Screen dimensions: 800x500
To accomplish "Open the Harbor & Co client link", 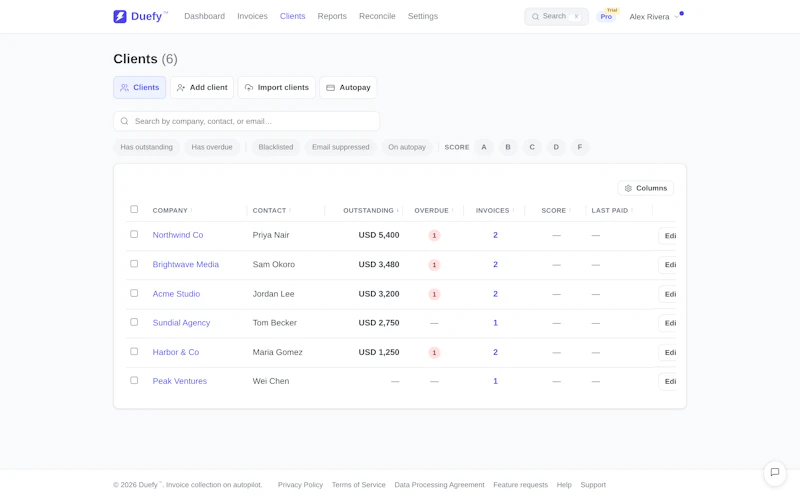I will (176, 353).
